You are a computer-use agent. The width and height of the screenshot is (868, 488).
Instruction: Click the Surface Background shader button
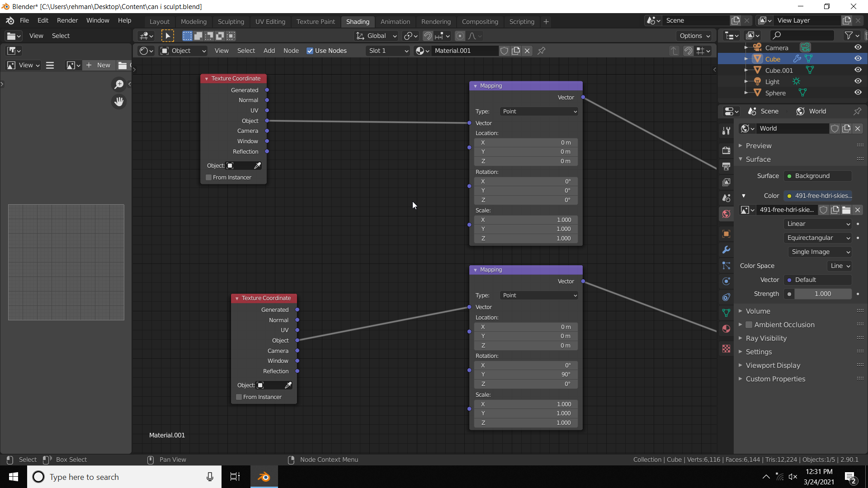818,176
